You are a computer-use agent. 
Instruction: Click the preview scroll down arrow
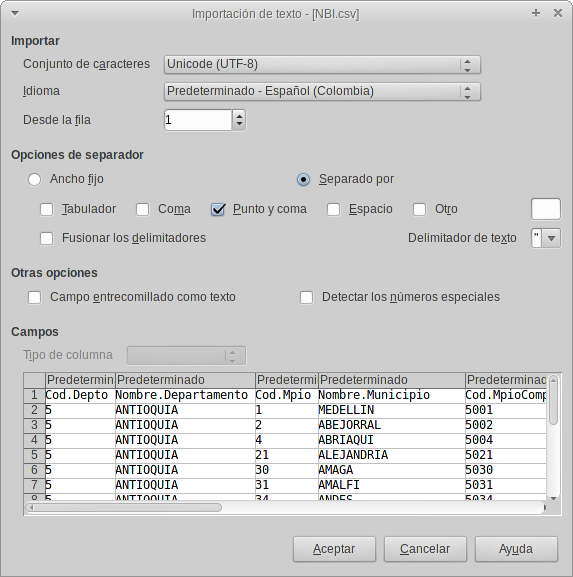click(x=553, y=498)
